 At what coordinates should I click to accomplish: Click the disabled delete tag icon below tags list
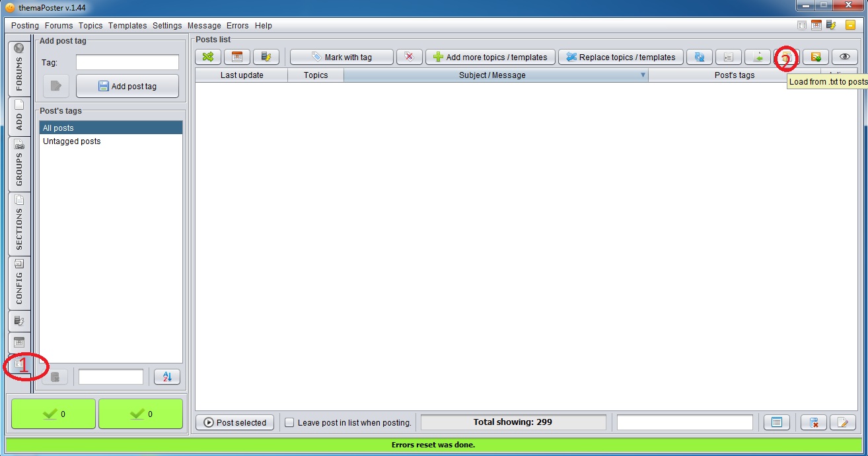pos(55,377)
